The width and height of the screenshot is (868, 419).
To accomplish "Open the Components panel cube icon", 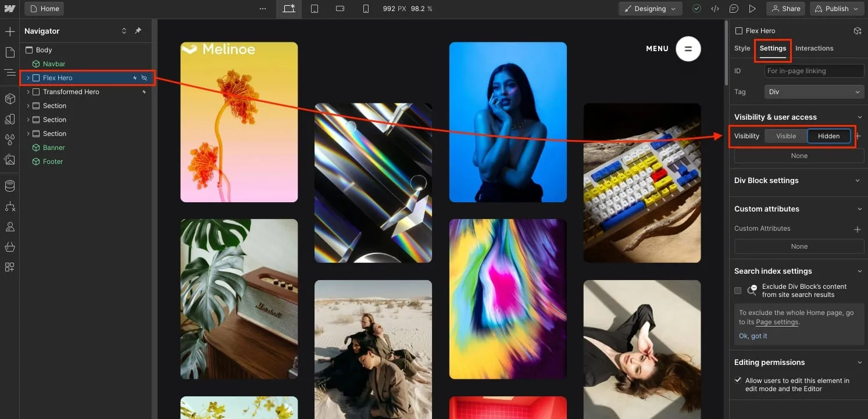I will 10,99.
